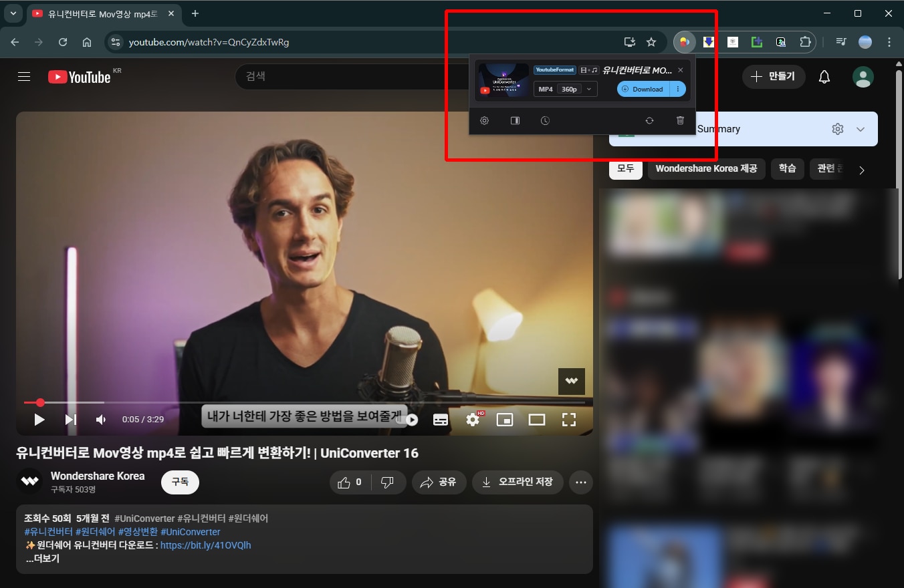Open Wondershare Korea channel name
Image resolution: width=904 pixels, height=588 pixels.
[98, 476]
